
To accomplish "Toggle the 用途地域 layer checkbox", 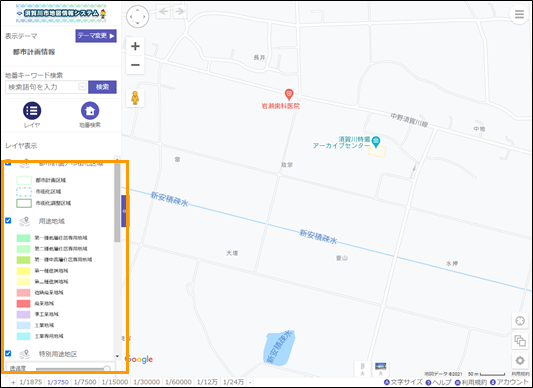I will click(8, 221).
